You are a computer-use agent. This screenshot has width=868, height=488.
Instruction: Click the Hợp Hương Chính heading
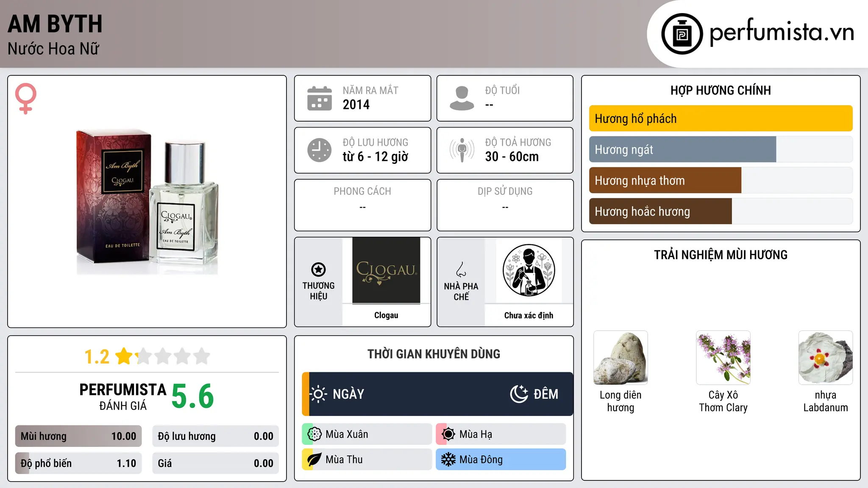click(x=721, y=90)
